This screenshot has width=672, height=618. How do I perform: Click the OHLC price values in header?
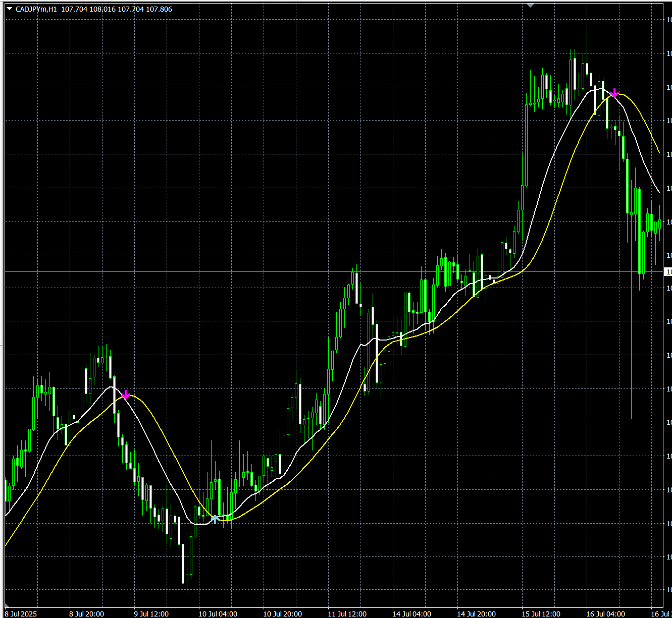pos(117,9)
